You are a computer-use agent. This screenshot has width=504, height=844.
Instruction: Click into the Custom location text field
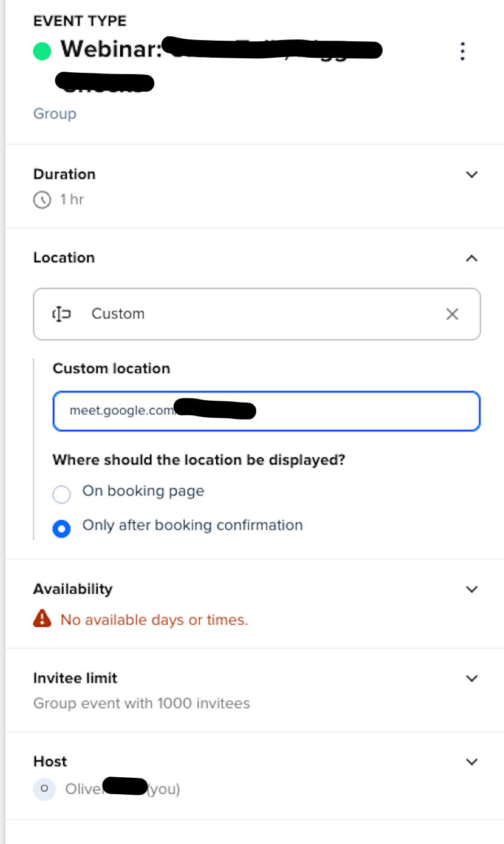267,411
